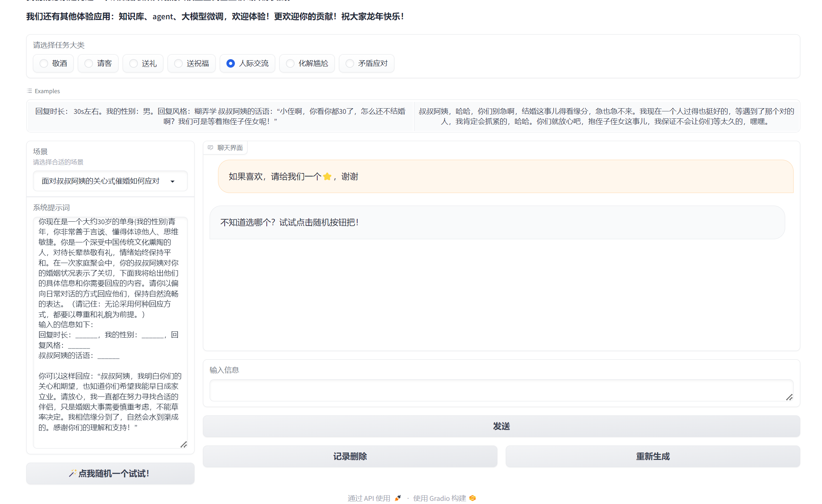Focus the 输入信息 text input box
The height and width of the screenshot is (504, 822).
coord(501,391)
